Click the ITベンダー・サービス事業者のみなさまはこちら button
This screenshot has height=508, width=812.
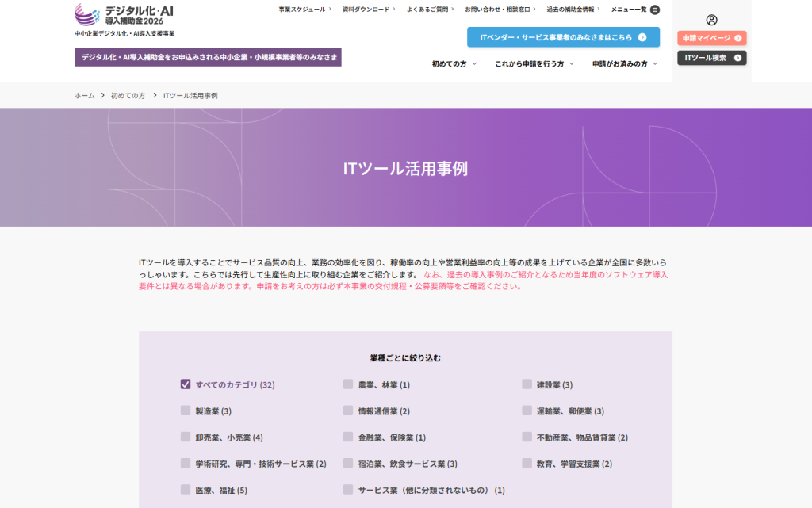[x=561, y=36]
